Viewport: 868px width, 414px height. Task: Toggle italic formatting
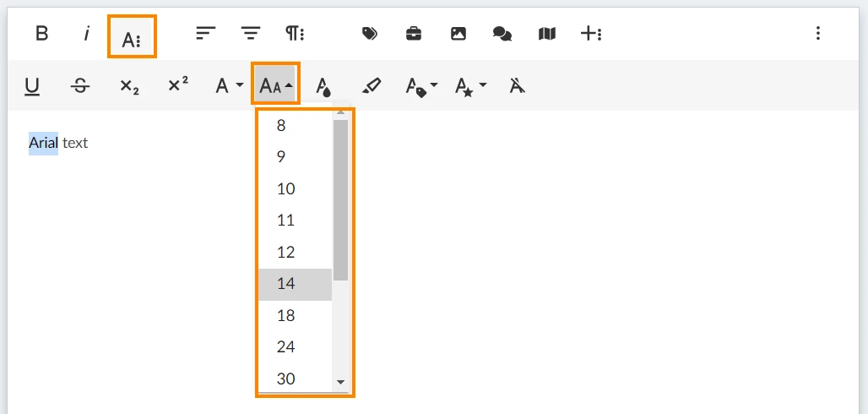[x=86, y=34]
